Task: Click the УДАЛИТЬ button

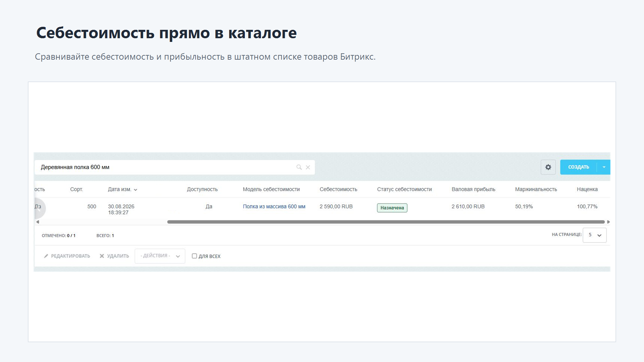Action: coord(114,256)
